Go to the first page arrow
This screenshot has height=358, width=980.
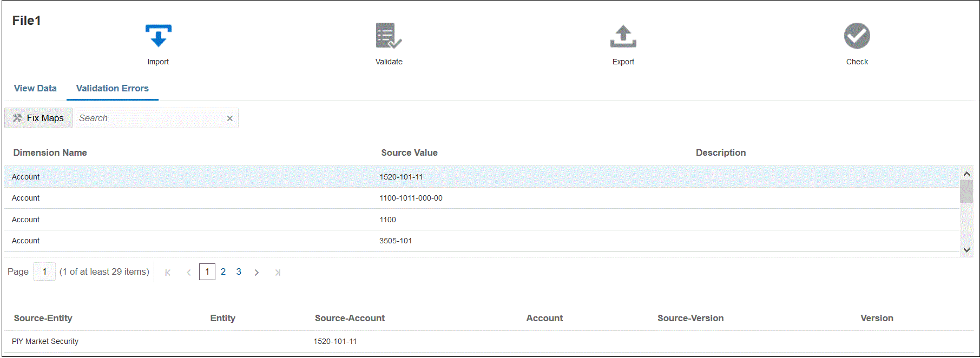coord(168,273)
